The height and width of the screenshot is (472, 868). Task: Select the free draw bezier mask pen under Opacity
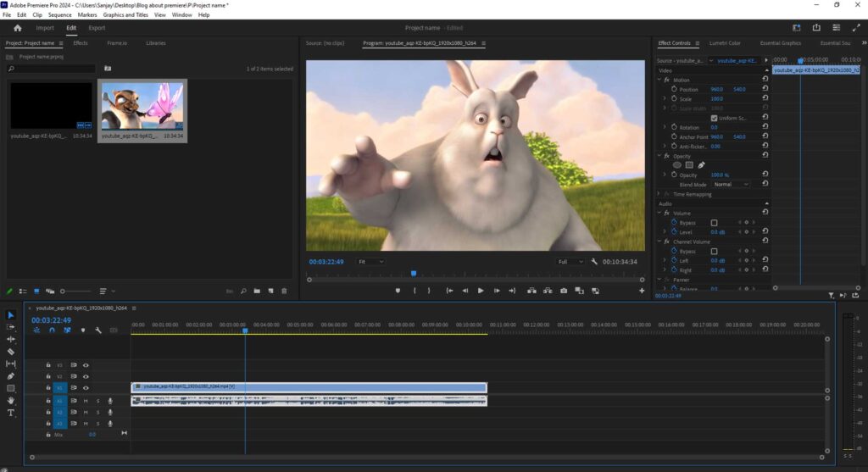pos(701,165)
